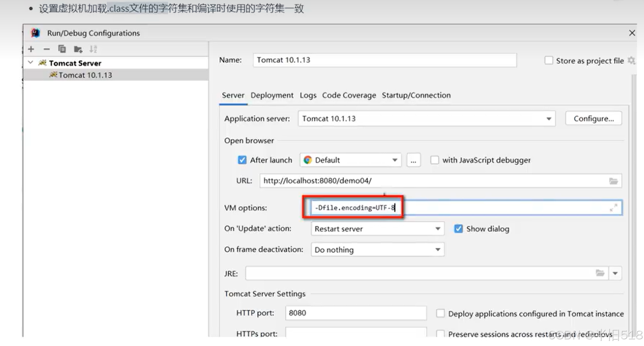
Task: Select Tomcat 10.1.13 in the tree
Action: 116,75
